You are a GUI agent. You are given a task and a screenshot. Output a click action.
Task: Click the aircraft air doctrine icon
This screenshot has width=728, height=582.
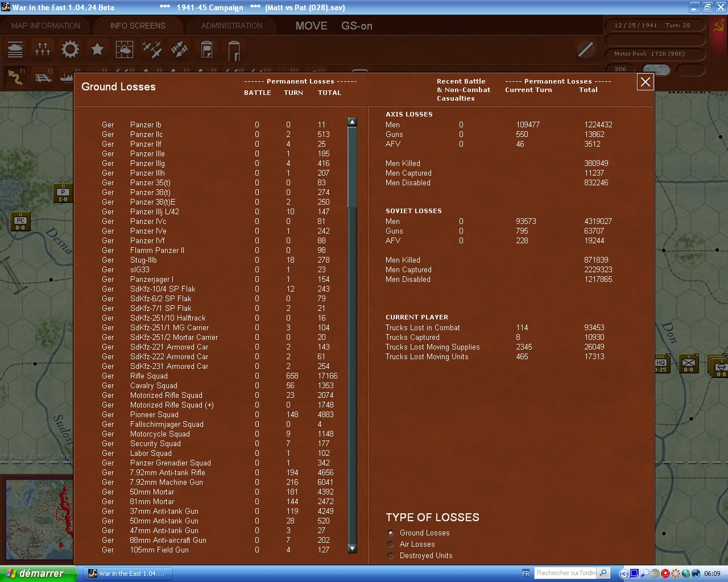point(152,49)
